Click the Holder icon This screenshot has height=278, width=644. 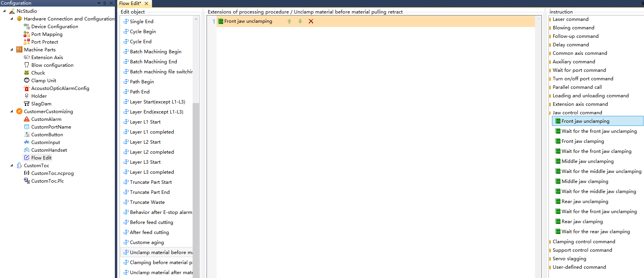point(27,96)
